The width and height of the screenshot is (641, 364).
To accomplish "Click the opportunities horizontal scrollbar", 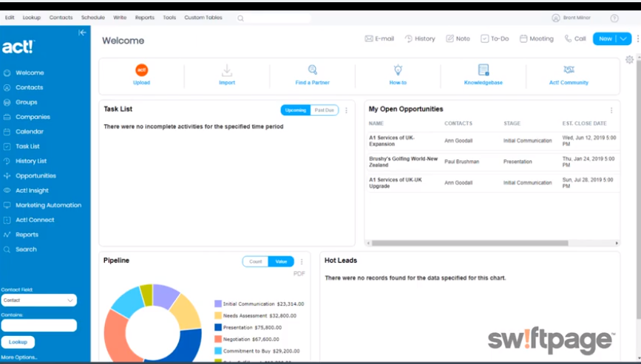I will [x=469, y=243].
